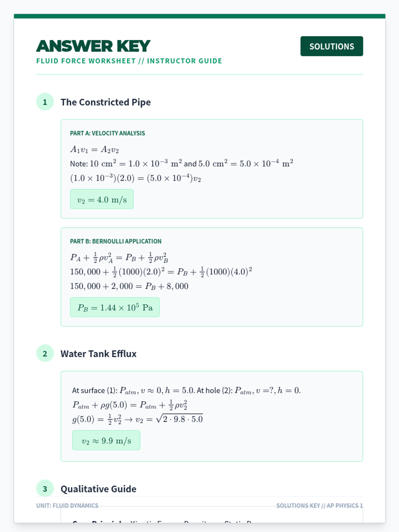Click the v2 = 4.0 m/s answer box

[x=102, y=199]
